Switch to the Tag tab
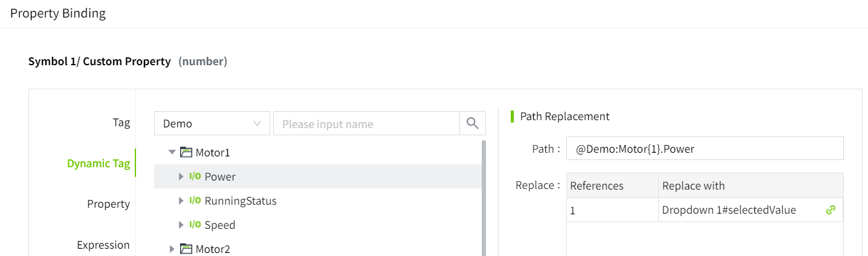Screen dimensions: 868x256 121,123
